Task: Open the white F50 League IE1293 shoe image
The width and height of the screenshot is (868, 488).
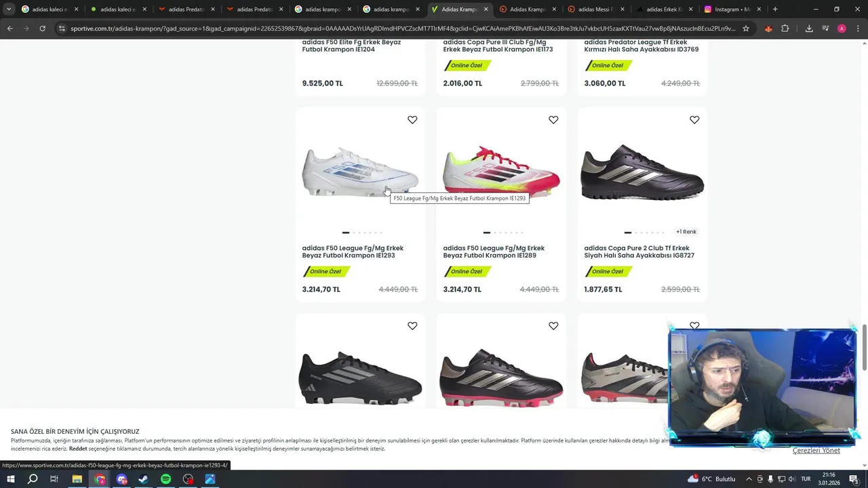Action: [x=360, y=172]
